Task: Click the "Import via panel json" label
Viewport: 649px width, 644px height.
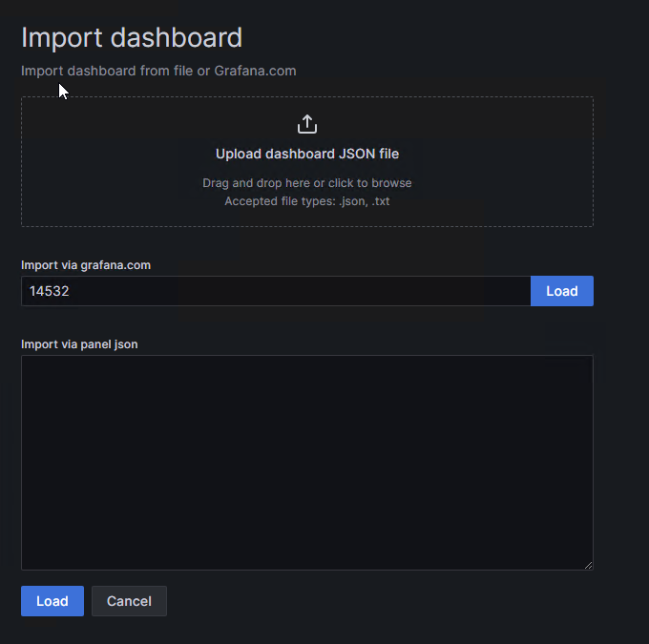Action: point(79,344)
